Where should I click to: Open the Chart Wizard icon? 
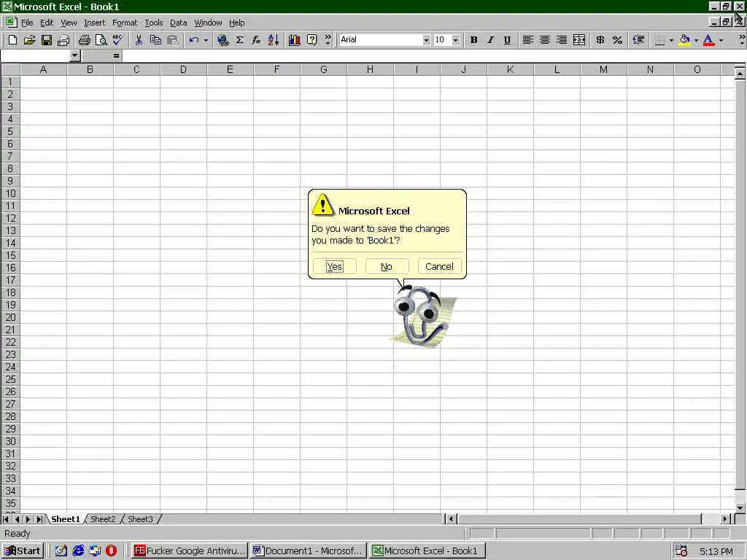(x=295, y=40)
